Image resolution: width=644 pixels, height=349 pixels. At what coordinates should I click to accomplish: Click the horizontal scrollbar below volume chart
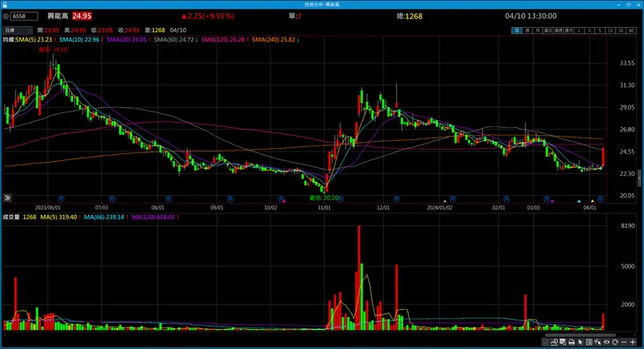click(x=580, y=335)
